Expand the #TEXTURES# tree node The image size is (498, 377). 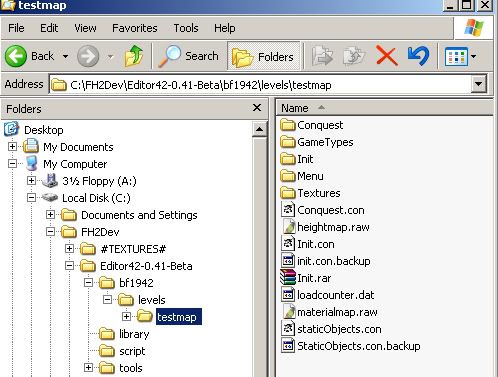click(69, 248)
